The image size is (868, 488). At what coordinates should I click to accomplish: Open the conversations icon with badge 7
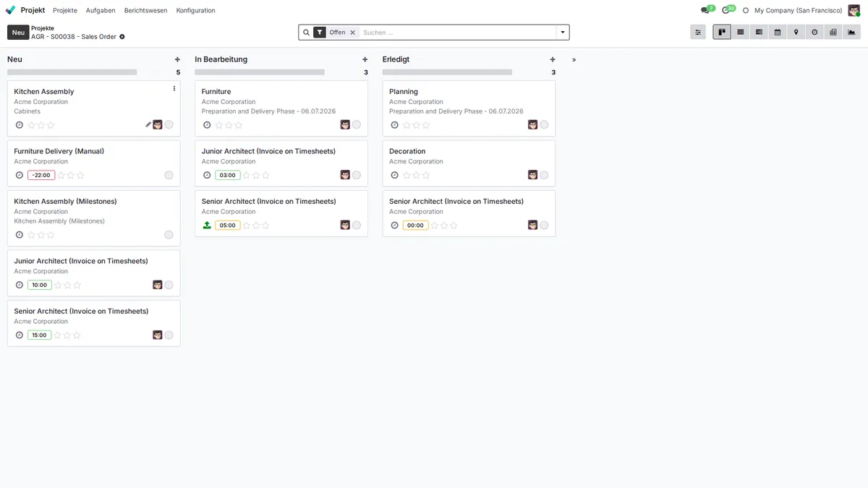(x=707, y=10)
